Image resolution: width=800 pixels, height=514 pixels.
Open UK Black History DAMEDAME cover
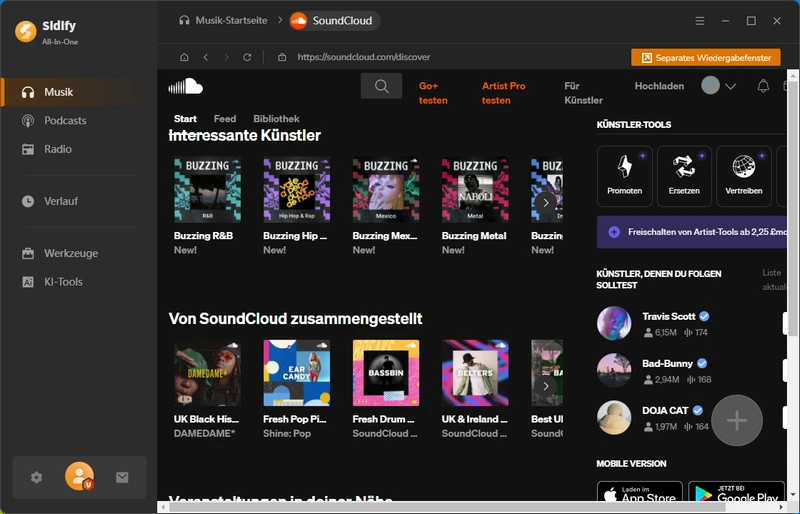click(207, 373)
